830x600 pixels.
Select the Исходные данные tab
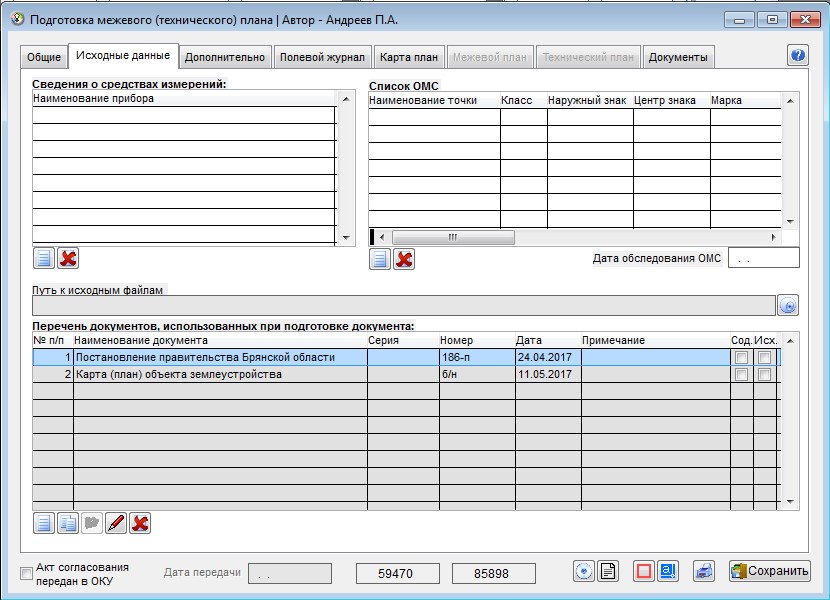pos(123,56)
